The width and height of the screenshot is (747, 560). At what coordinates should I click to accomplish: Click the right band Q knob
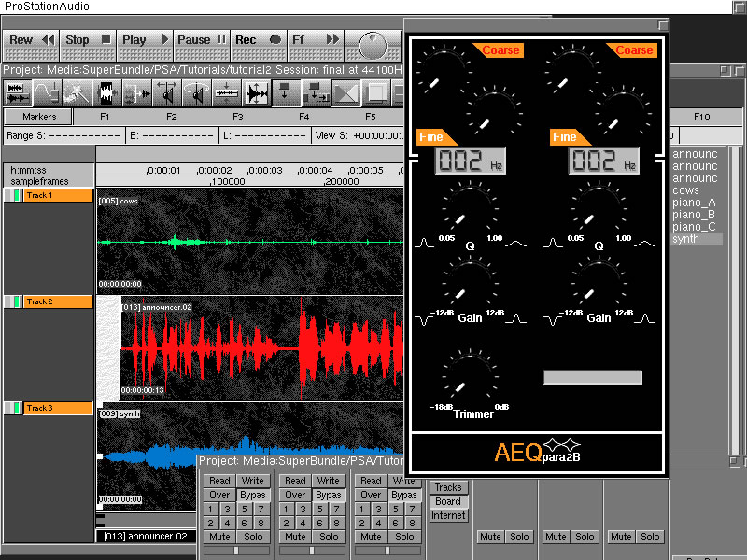[599, 207]
